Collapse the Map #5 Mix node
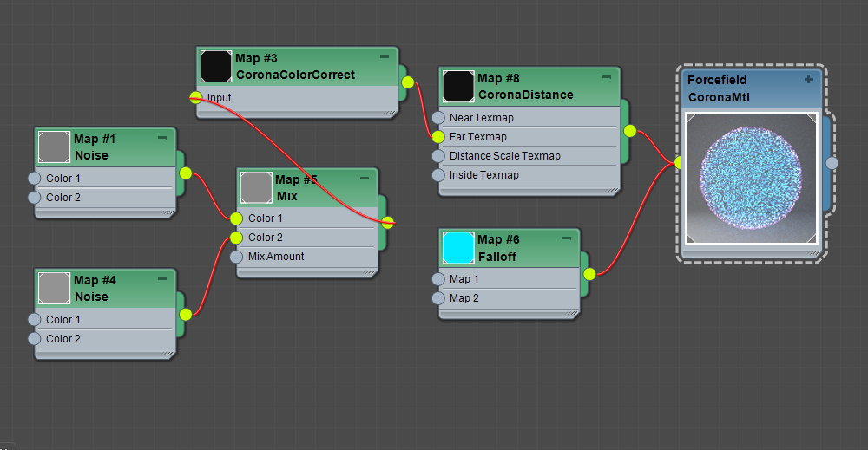This screenshot has height=450, width=868. coord(365,178)
